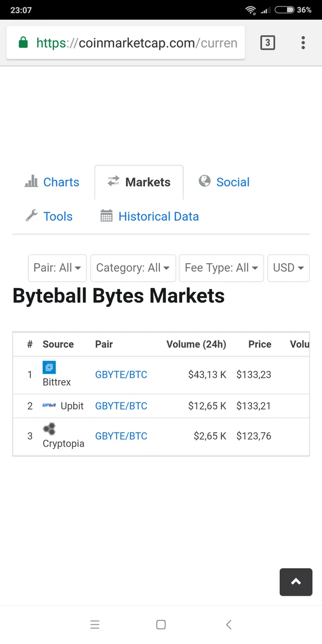Screen dimensions: 322x644
Task: Click the Charts bar graph icon
Action: [x=31, y=182]
